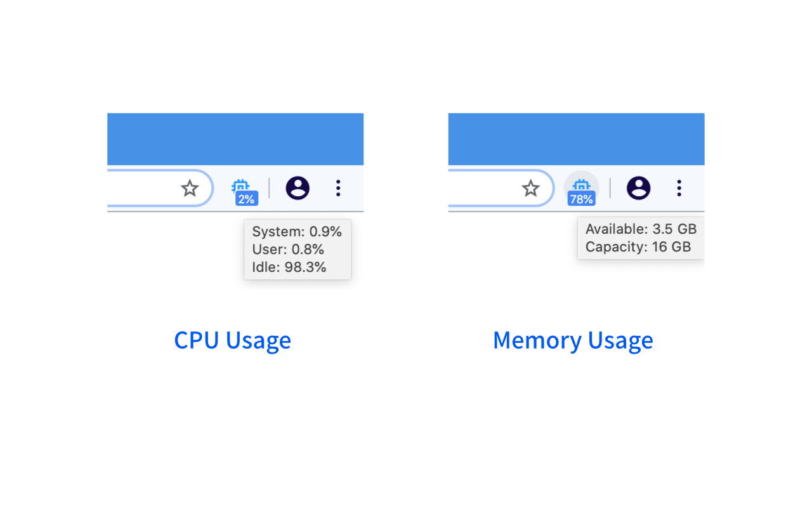Click the tooltip line reading Capacity: 16 GB
The height and width of the screenshot is (508, 812).
[x=638, y=247]
